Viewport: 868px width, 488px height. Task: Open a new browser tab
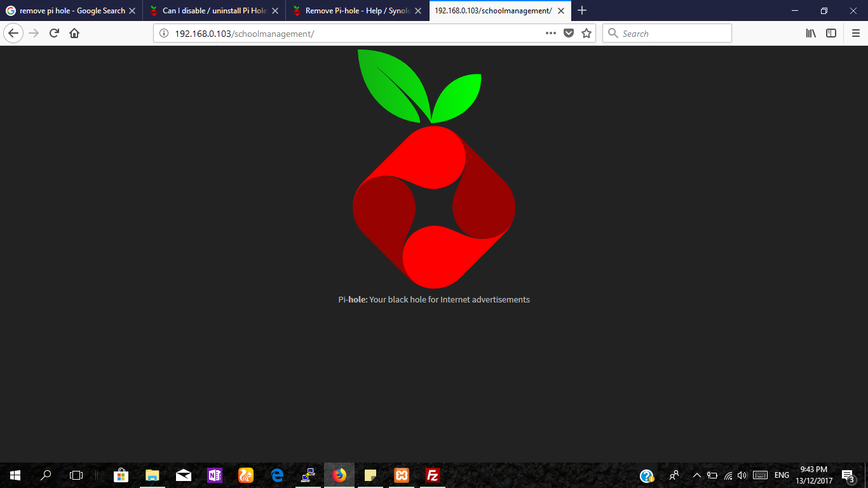[x=582, y=11]
